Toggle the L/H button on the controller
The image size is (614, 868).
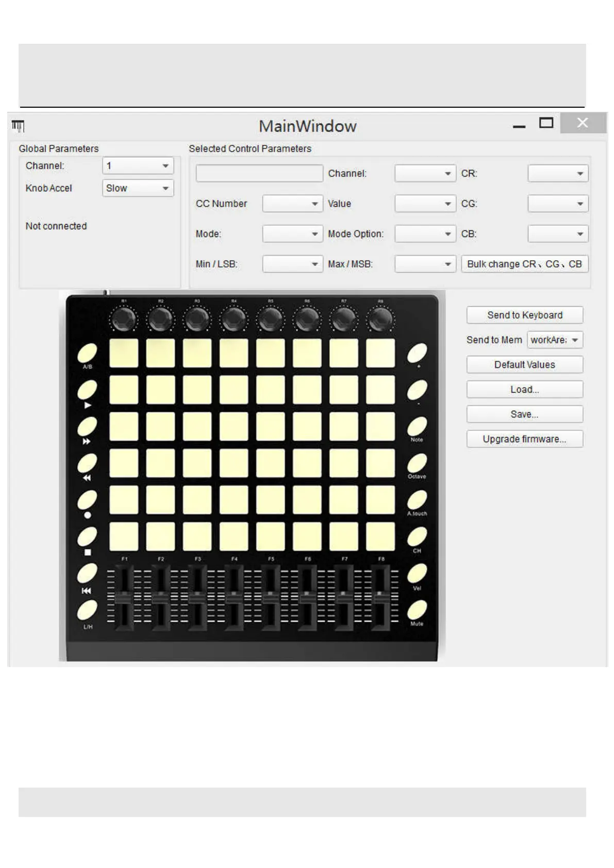(x=87, y=610)
